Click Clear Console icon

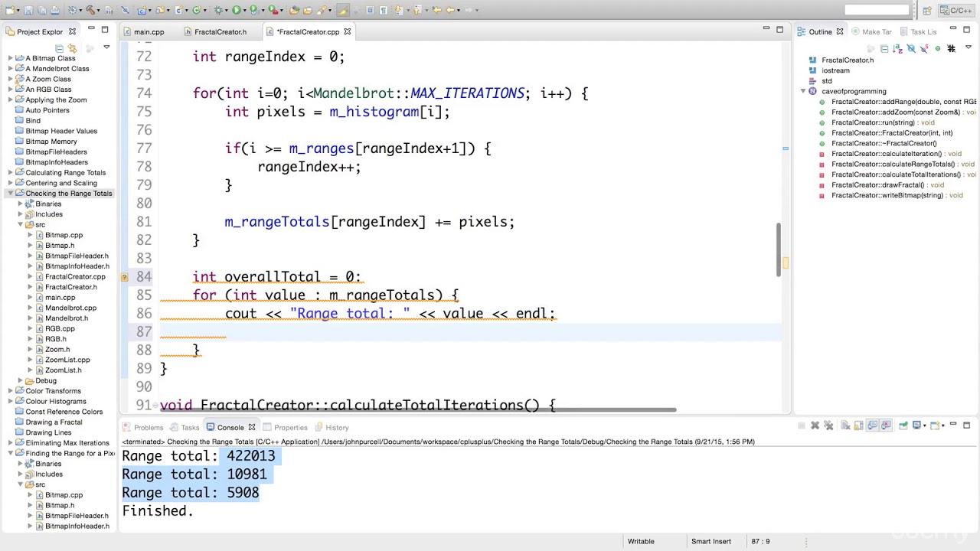(845, 425)
